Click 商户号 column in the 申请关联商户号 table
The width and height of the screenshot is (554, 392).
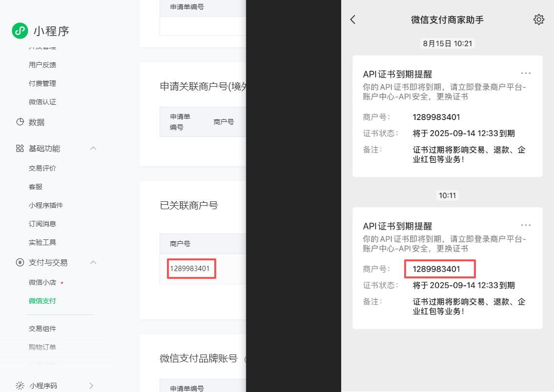(224, 122)
